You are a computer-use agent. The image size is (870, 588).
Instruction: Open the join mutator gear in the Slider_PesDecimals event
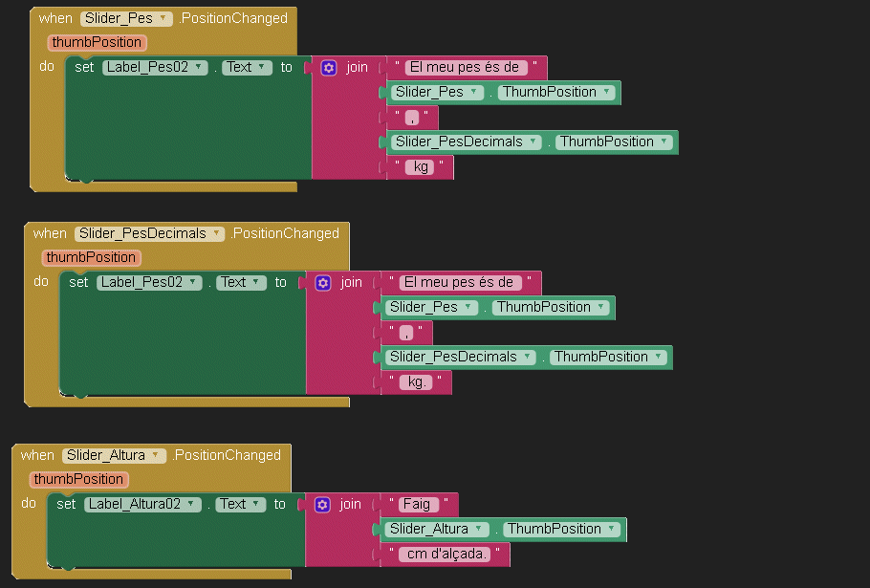pos(323,283)
